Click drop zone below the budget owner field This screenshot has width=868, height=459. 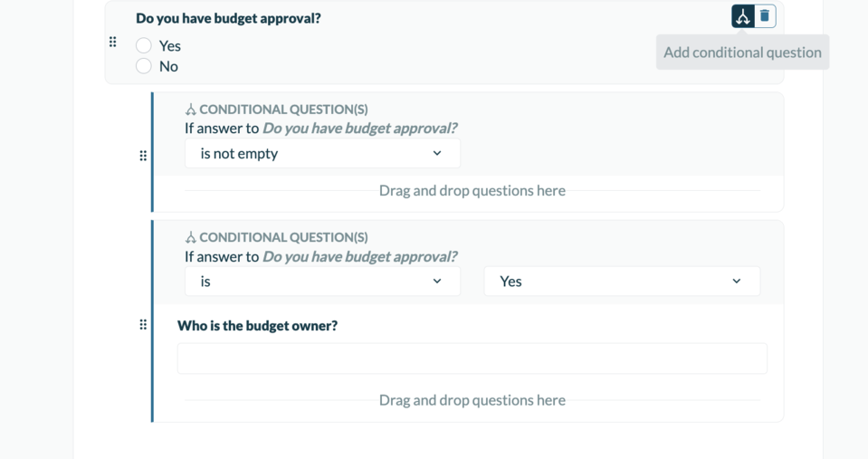pyautogui.click(x=472, y=400)
